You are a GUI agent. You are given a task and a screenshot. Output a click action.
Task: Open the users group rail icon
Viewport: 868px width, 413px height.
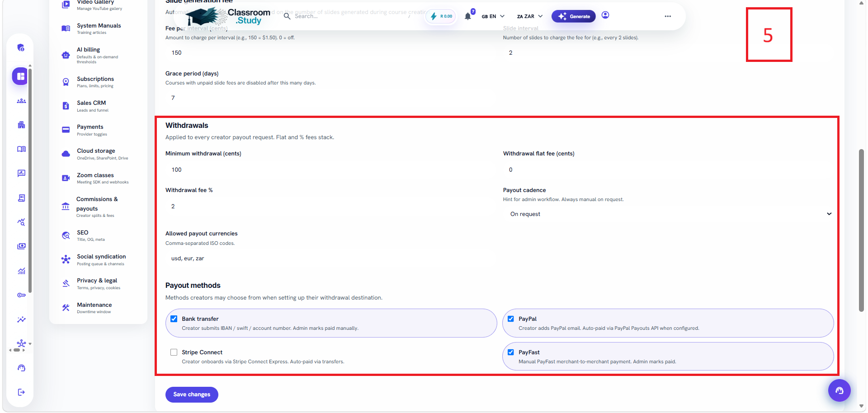pyautogui.click(x=21, y=101)
